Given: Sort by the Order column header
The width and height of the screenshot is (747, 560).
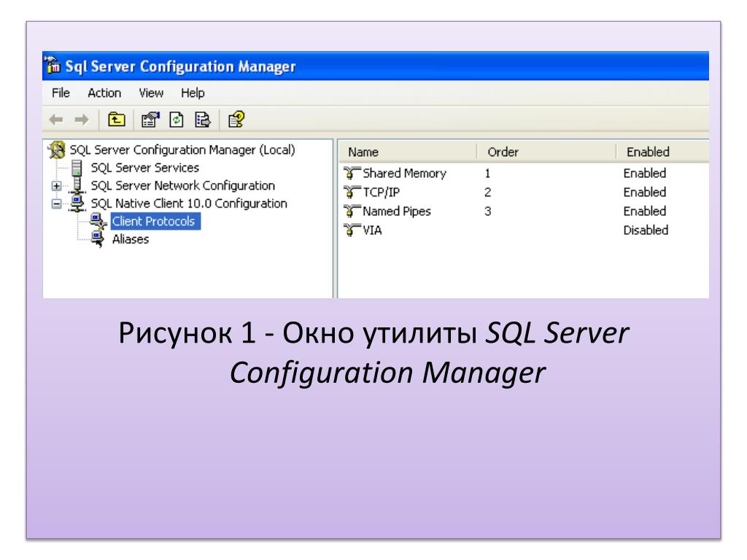Looking at the screenshot, I should coord(546,152).
